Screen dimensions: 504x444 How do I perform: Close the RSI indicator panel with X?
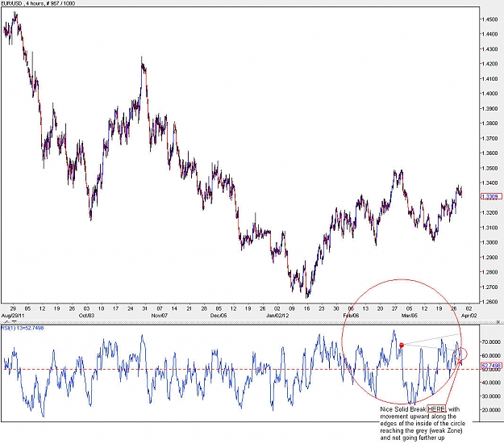point(499,322)
